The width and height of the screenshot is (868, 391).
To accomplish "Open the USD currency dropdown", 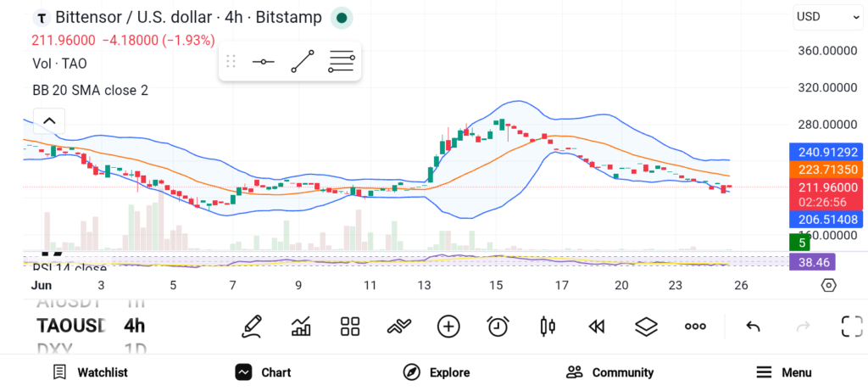I will [x=827, y=17].
